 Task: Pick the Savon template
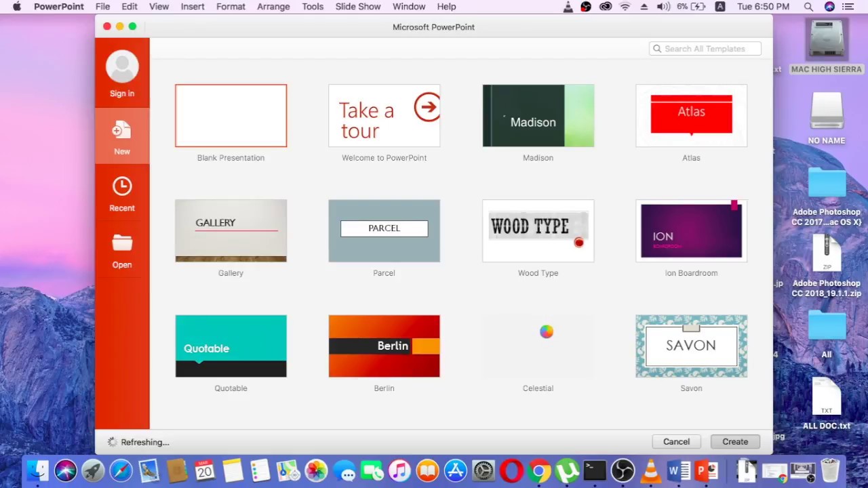691,346
